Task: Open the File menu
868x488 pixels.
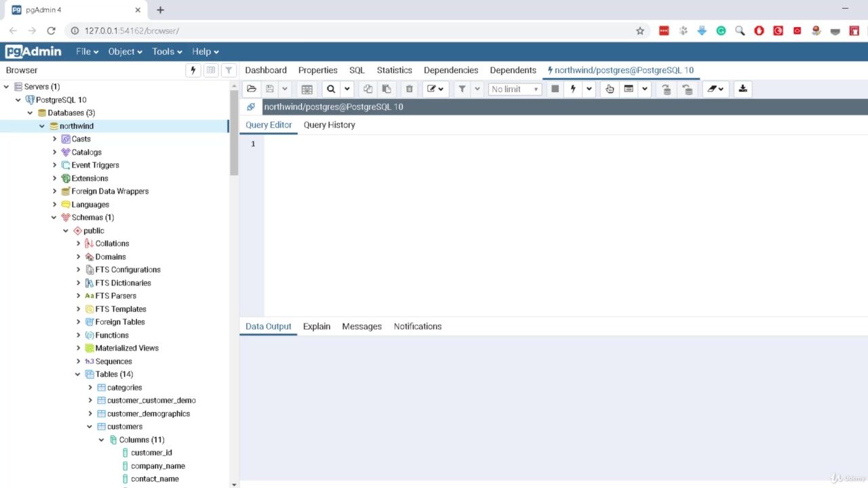Action: pyautogui.click(x=87, y=52)
